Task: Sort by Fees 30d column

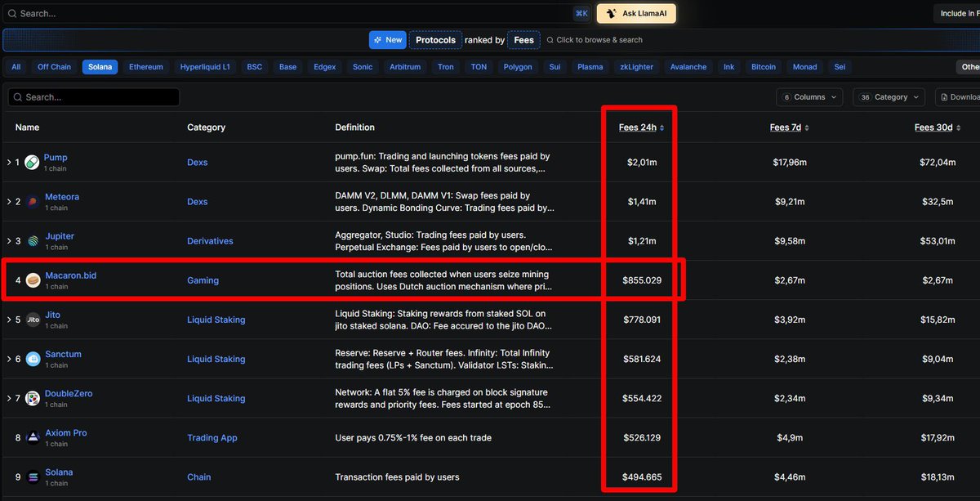Action: pos(938,127)
